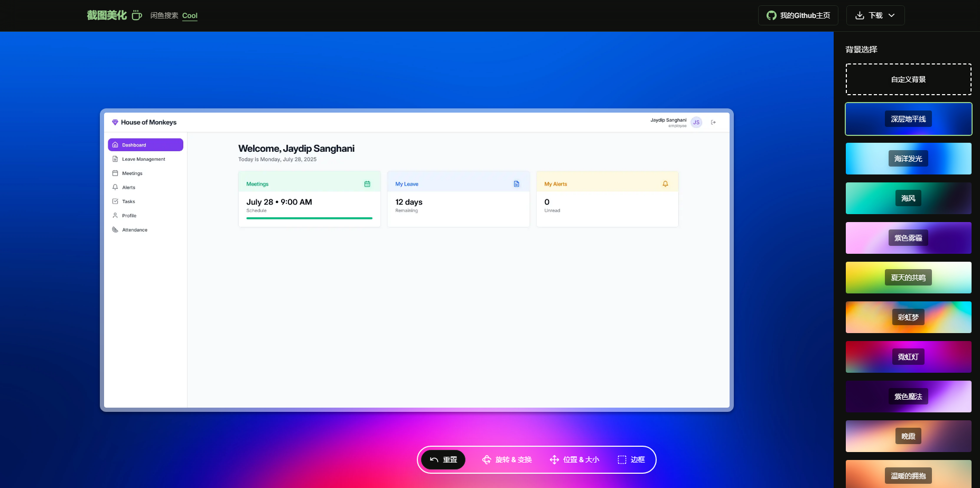Open the 闲鱼搜索 nav link

pos(164,15)
